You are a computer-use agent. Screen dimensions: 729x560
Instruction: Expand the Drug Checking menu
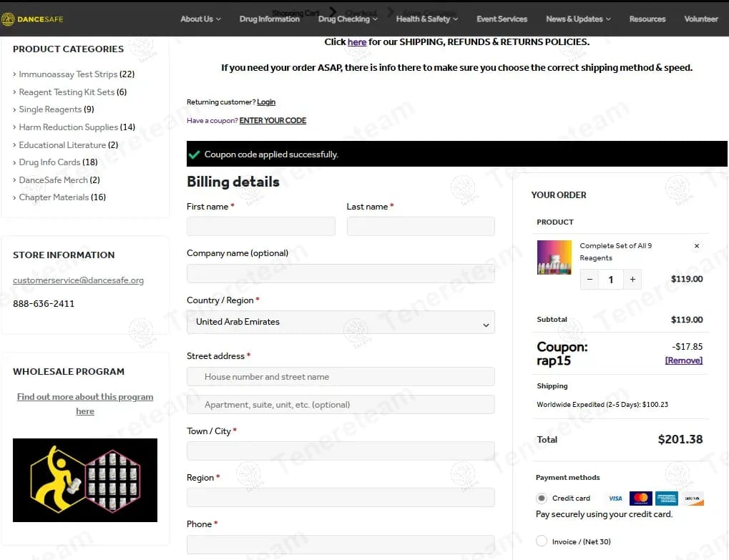pos(348,19)
